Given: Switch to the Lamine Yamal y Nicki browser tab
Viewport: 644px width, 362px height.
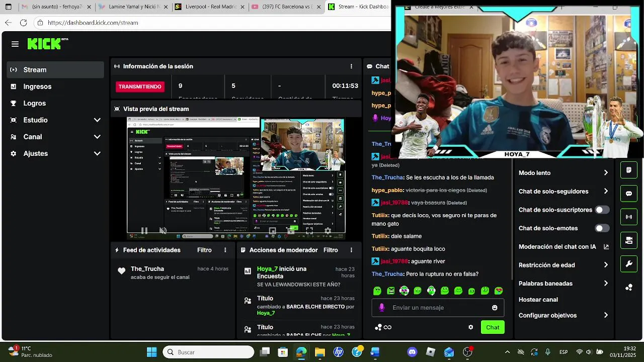Looking at the screenshot, I should click(x=132, y=7).
